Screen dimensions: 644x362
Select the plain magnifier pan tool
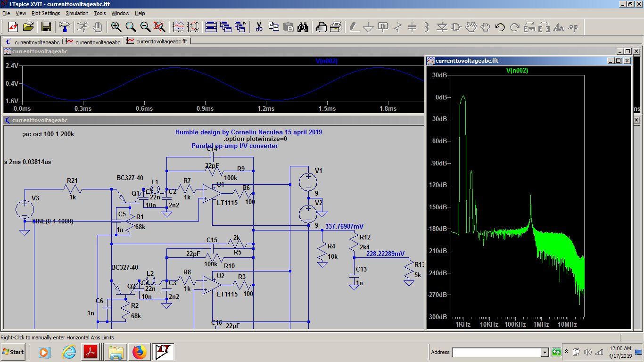click(x=131, y=27)
